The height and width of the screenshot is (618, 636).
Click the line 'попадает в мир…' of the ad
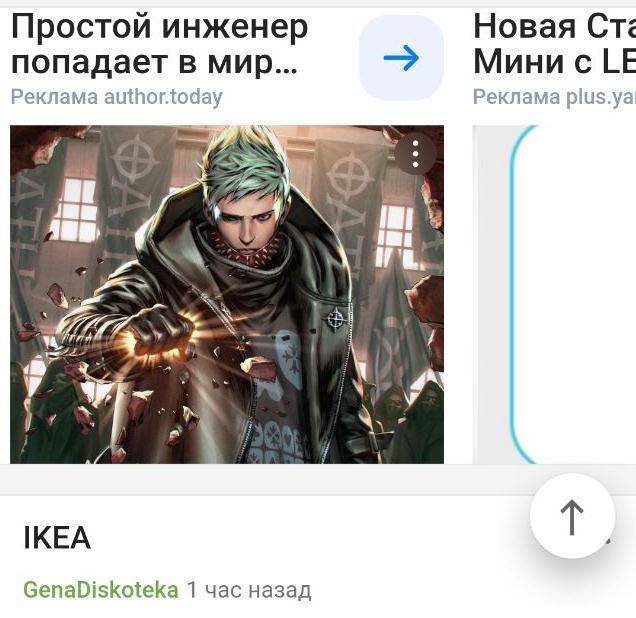tap(154, 62)
